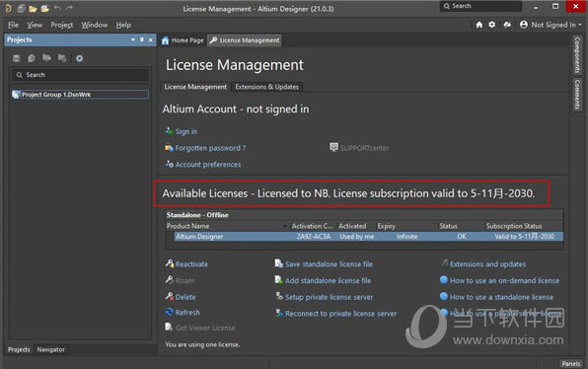Click the undo arrow icon
588x369 pixels.
pos(57,8)
